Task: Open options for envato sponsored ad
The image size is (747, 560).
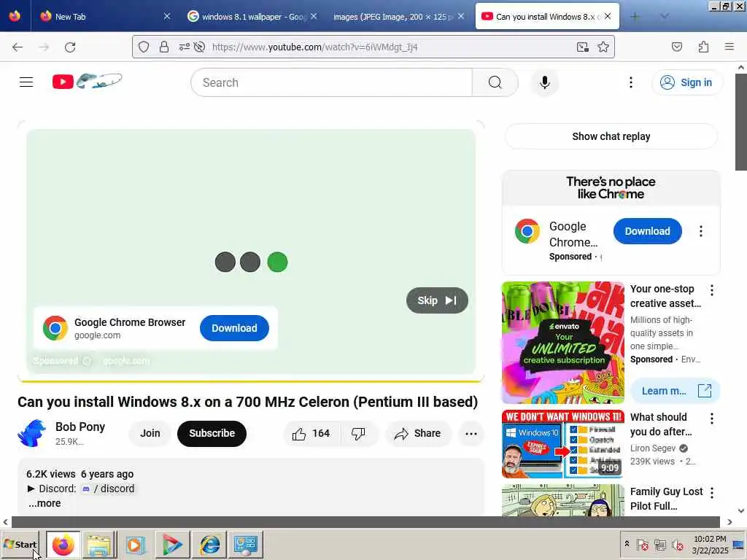Action: coord(712,290)
